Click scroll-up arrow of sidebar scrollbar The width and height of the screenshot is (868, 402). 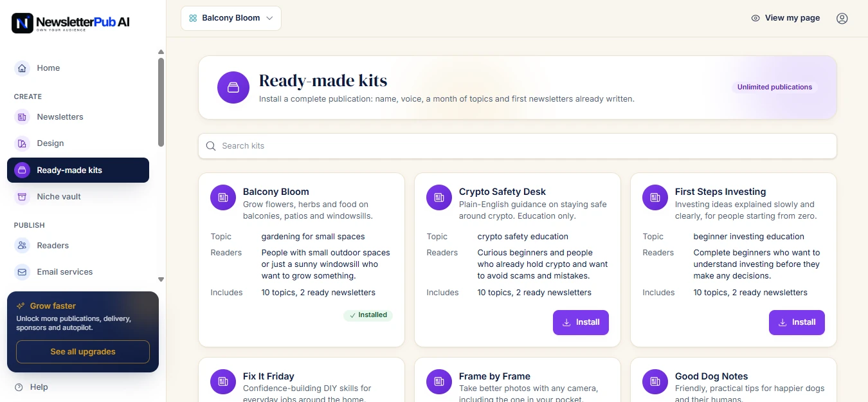coord(161,52)
